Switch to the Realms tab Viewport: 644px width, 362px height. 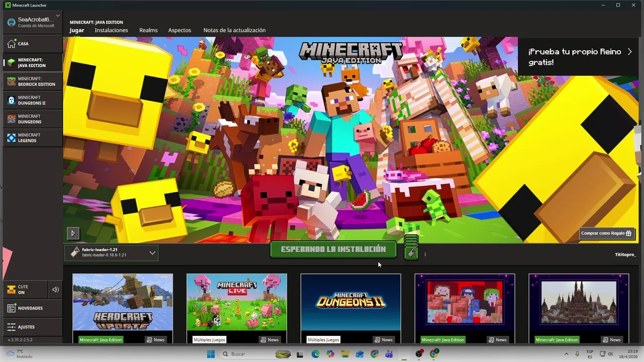point(148,30)
